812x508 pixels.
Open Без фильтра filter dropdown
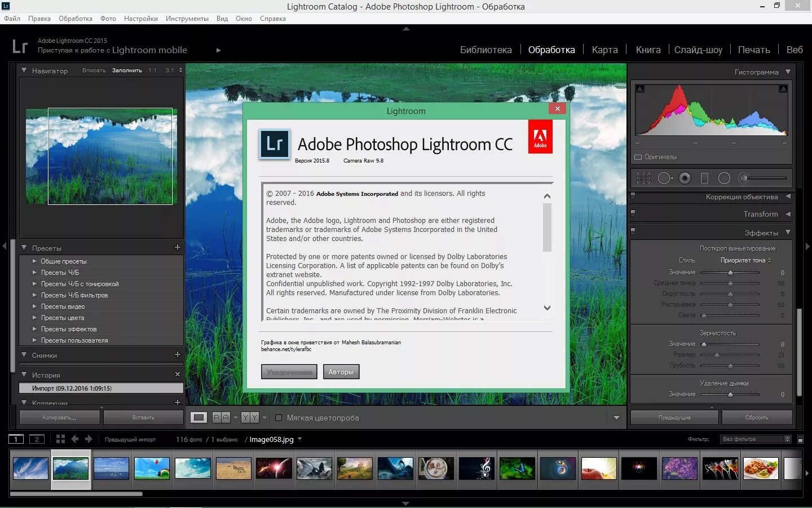click(756, 439)
